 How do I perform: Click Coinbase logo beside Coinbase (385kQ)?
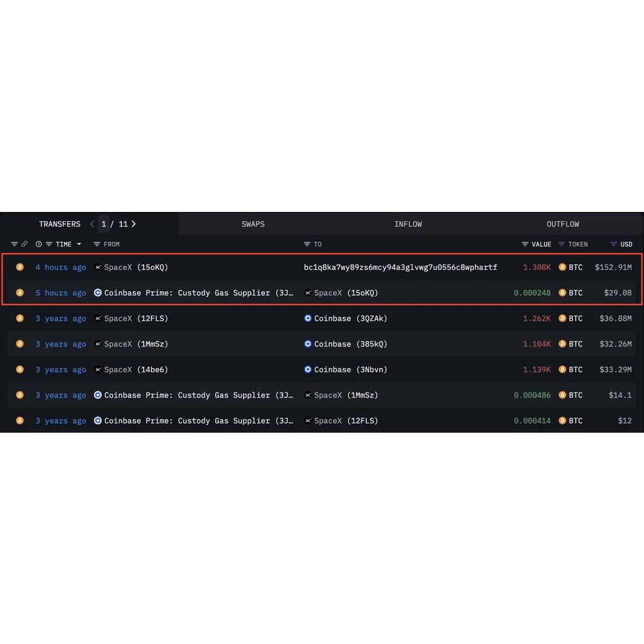point(308,344)
